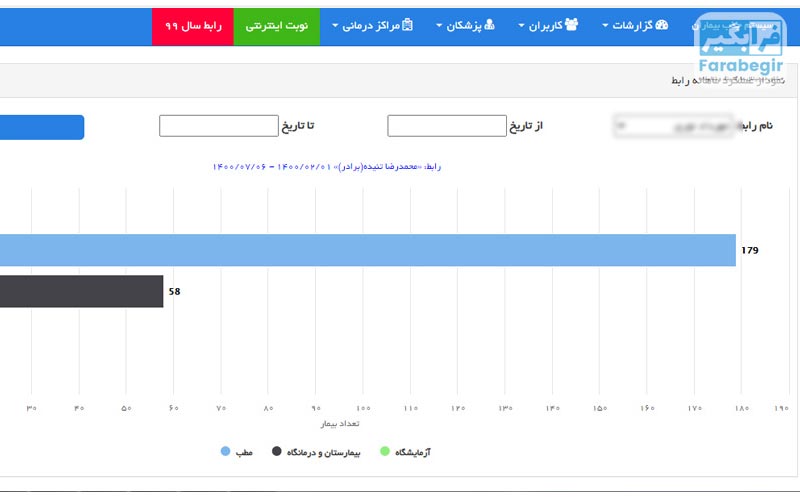The image size is (800, 500).
Task: Click the reports (گزارشات) dashboard icon
Action: (662, 24)
